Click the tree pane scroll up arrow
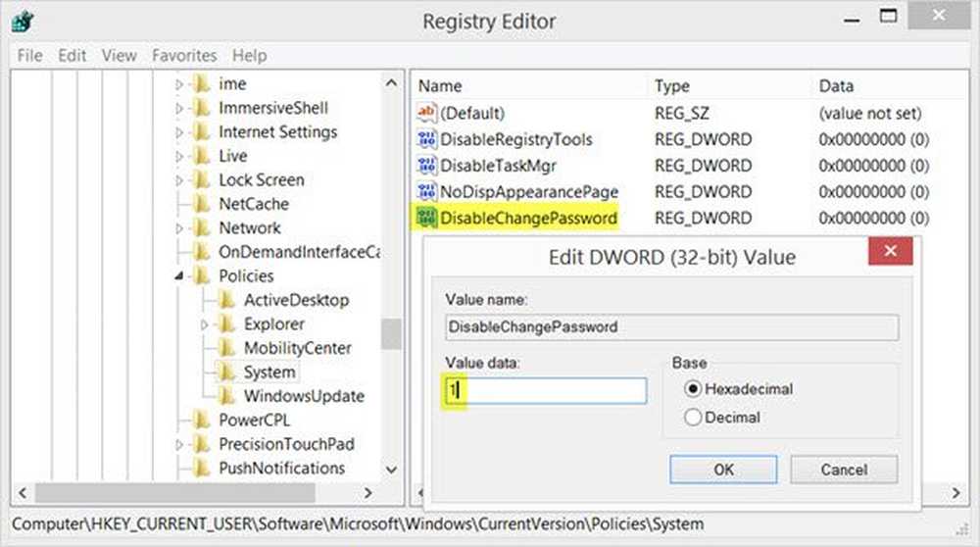 (x=391, y=83)
